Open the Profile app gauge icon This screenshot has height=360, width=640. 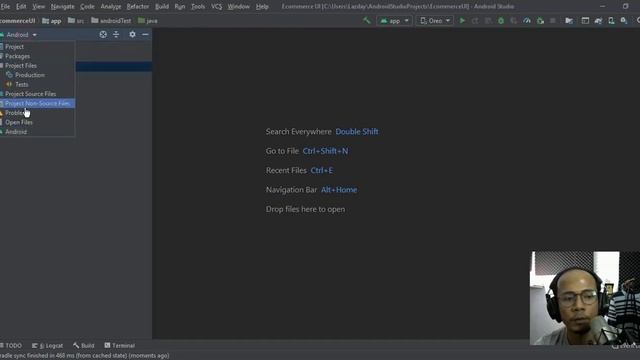click(527, 21)
